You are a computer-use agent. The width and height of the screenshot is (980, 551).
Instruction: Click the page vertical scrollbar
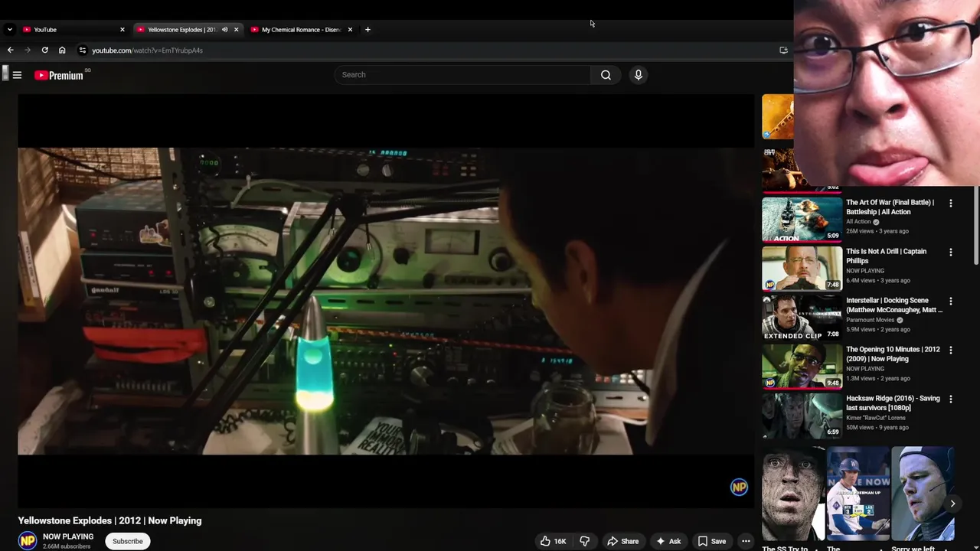click(976, 226)
